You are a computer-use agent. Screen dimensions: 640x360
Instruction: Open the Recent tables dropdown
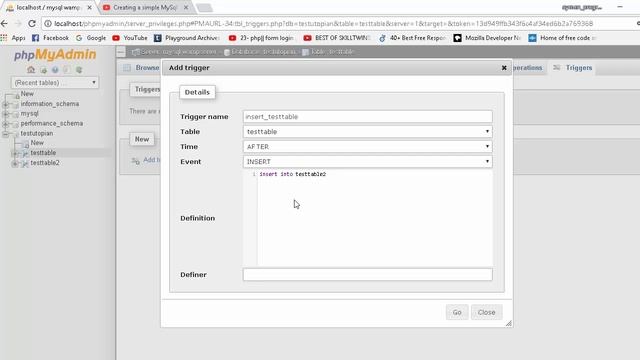coord(54,83)
